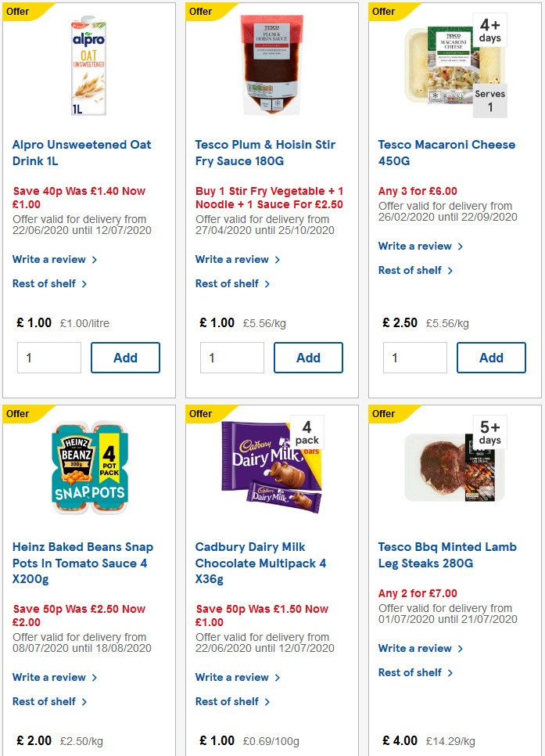Add the Macaroni Cheese to basket
Screen dimensions: 545x756
(x=491, y=358)
